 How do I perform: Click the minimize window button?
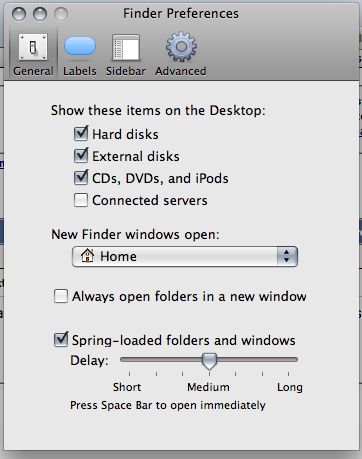pyautogui.click(x=40, y=14)
